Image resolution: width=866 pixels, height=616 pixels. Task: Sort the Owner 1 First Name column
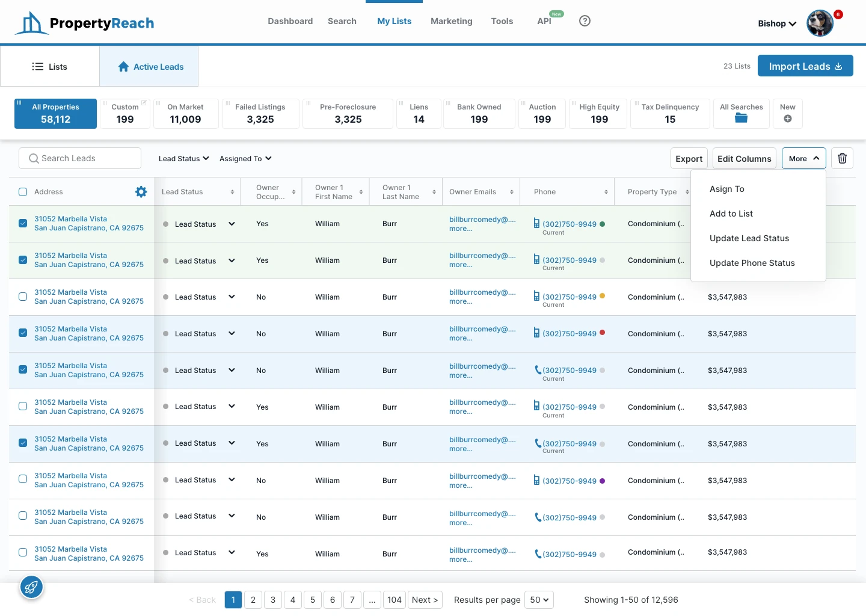[361, 192]
